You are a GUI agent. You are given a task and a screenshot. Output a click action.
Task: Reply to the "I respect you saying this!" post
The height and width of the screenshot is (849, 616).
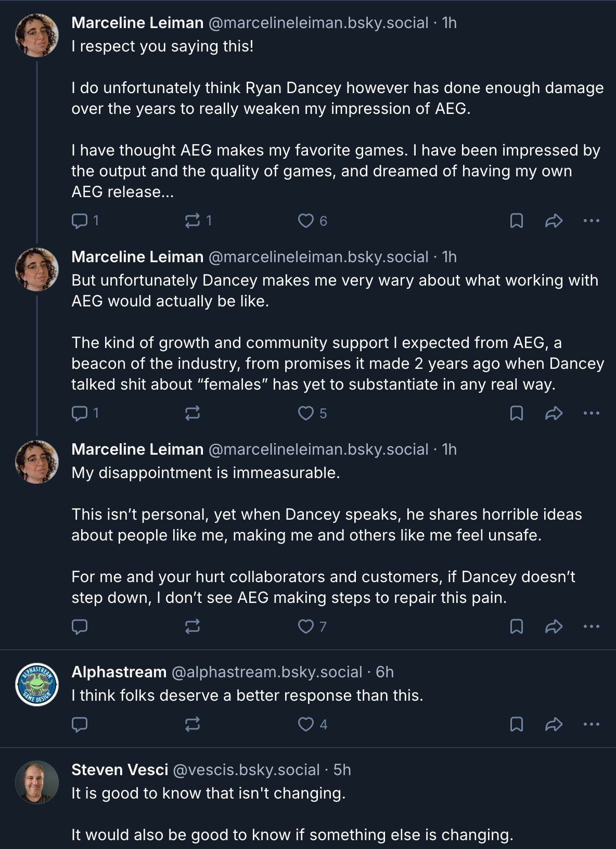point(79,221)
